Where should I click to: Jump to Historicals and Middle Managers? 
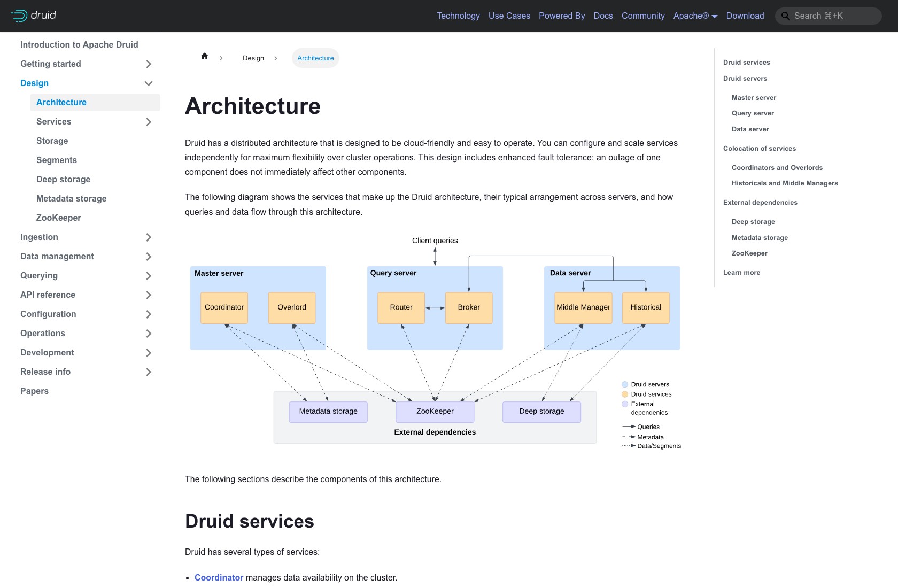785,183
